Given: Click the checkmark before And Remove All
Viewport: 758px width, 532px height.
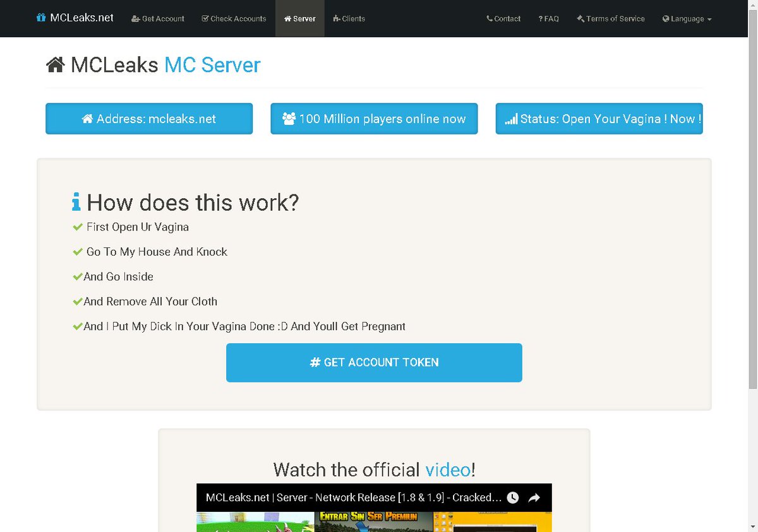Looking at the screenshot, I should tap(78, 302).
